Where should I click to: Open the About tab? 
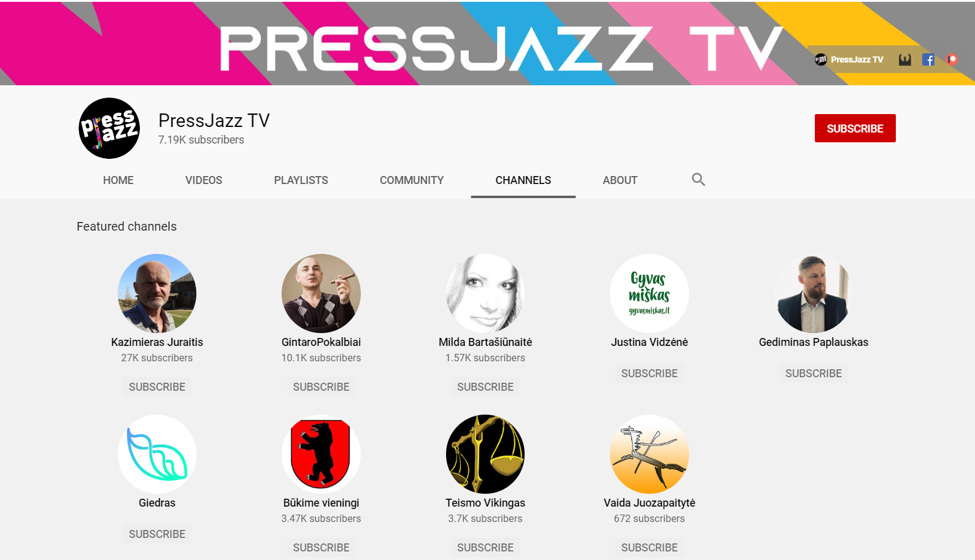[620, 180]
